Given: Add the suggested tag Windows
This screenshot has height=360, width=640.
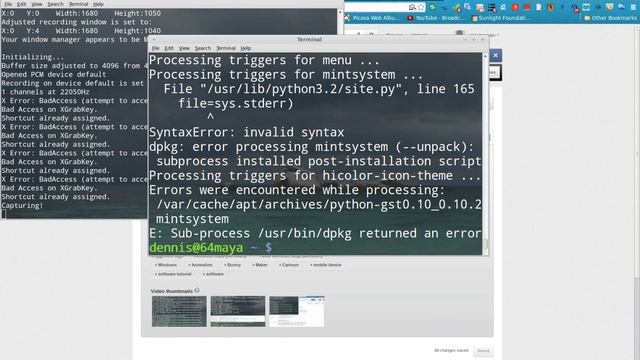Looking at the screenshot, I should point(167,265).
